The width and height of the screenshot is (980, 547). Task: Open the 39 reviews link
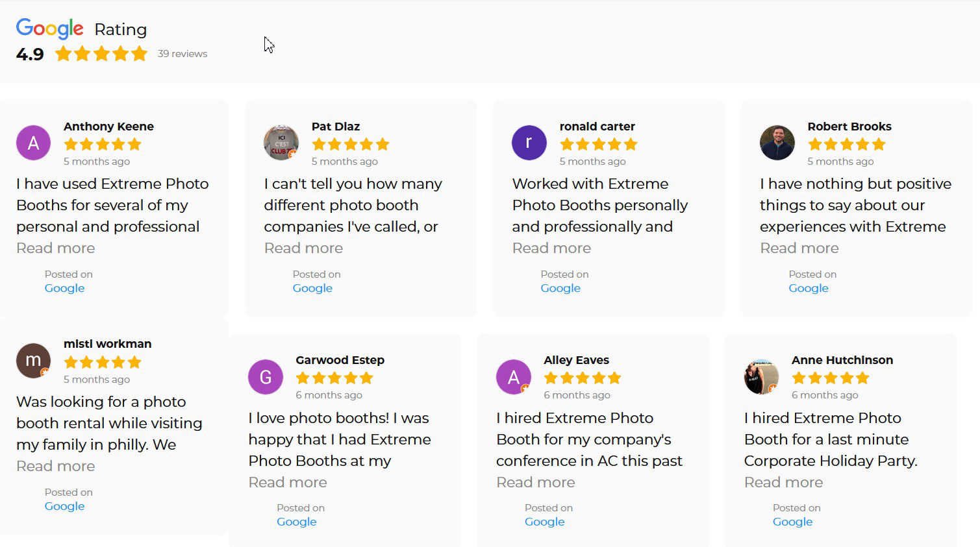pos(182,53)
